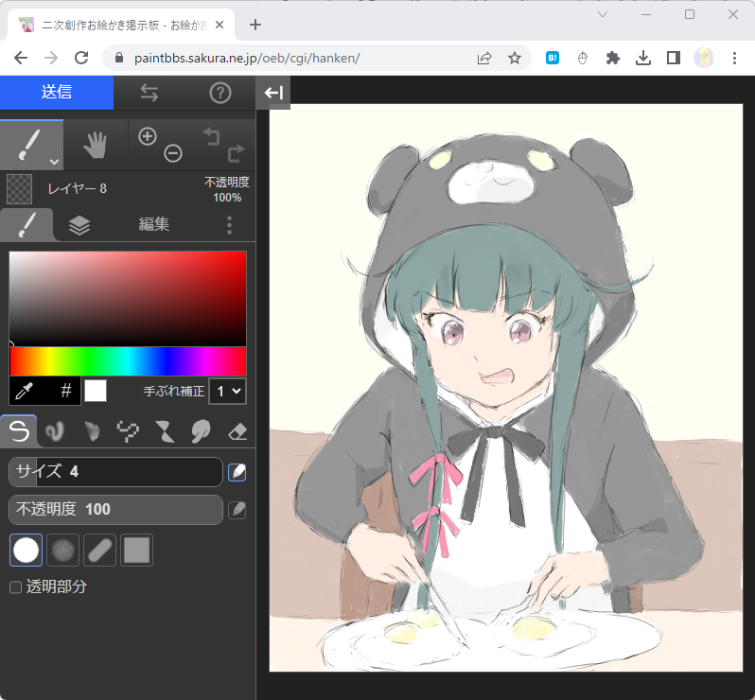The image size is (755, 700).
Task: Open the browser downloads icon
Action: (x=643, y=59)
